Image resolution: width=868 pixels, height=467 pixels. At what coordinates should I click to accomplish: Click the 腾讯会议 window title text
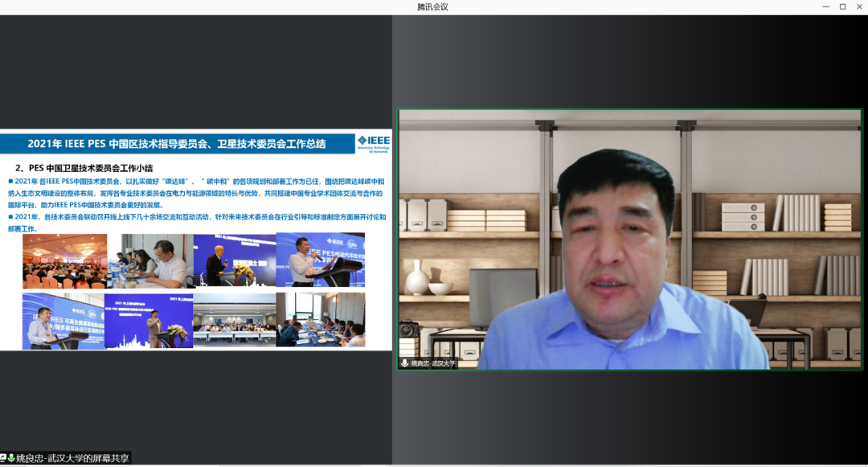pos(432,6)
